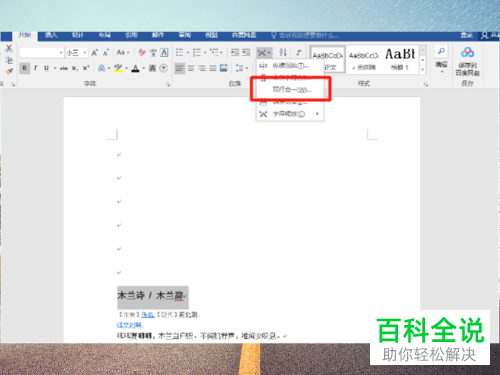This screenshot has width=500, height=375.
Task: Click the Copy icon in clipboard group
Action: [9, 60]
